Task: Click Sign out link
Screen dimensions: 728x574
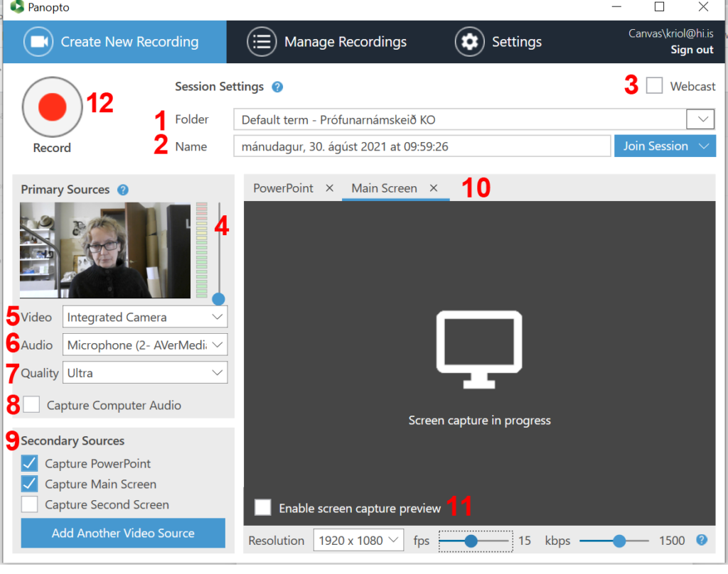Action: pos(692,50)
